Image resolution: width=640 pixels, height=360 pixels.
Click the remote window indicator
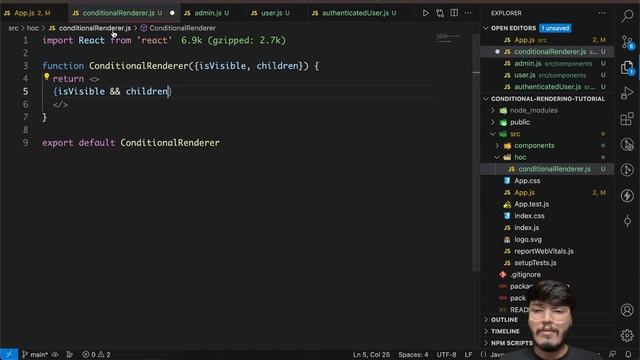9,354
